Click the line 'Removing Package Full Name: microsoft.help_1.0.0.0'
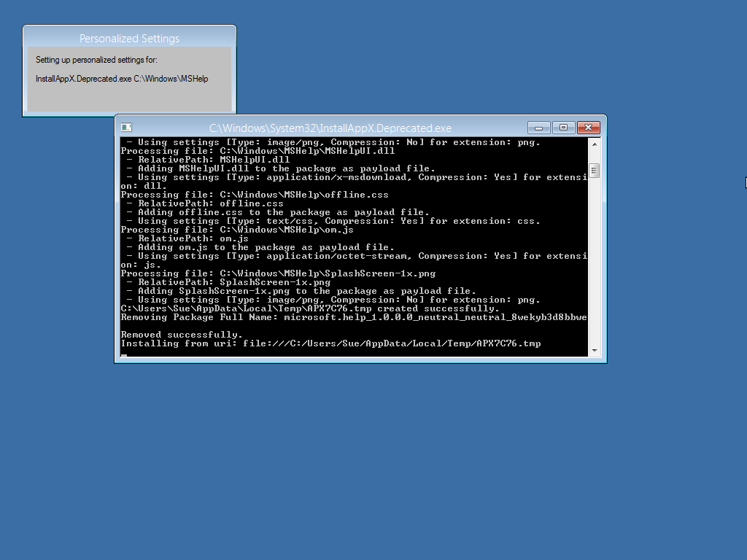Screen dimensions: 747x560 [354, 317]
